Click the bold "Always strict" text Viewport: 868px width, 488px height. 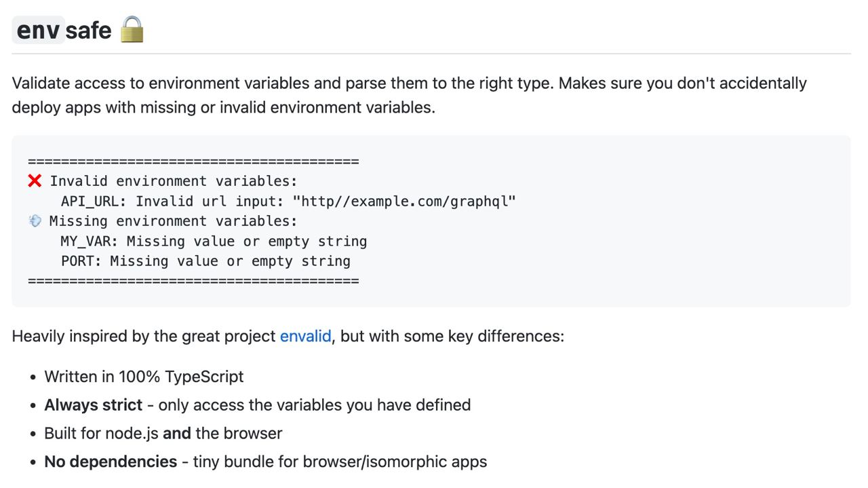point(93,405)
